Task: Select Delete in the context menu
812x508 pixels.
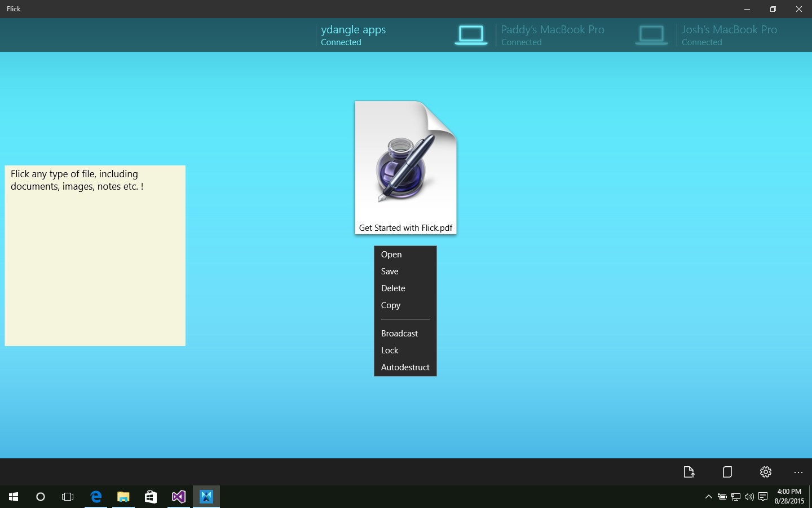Action: [393, 288]
